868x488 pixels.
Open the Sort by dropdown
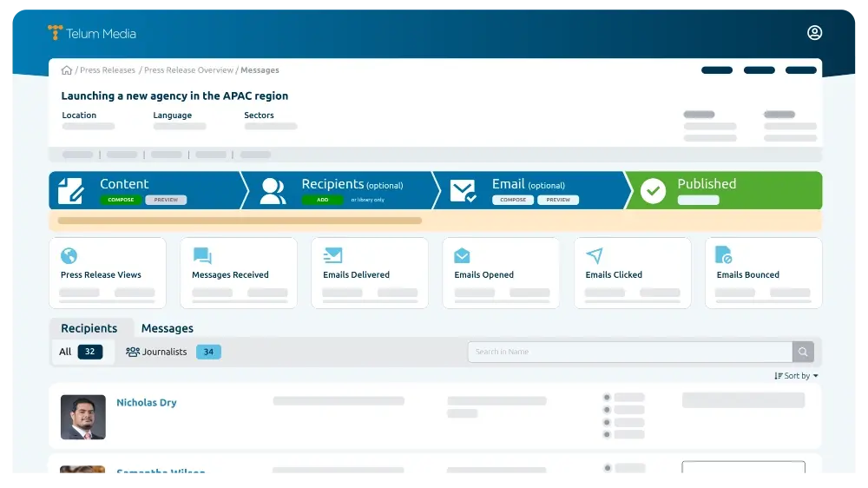[796, 376]
